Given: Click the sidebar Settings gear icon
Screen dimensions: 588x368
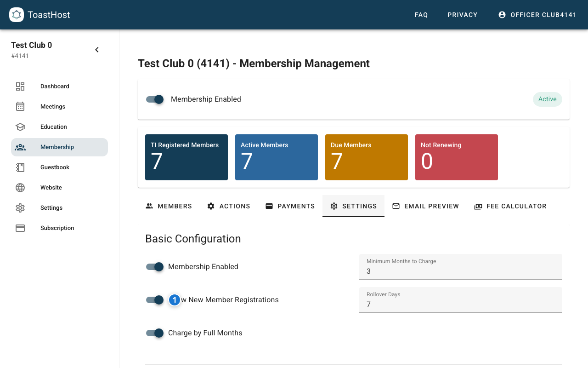Looking at the screenshot, I should tap(20, 208).
